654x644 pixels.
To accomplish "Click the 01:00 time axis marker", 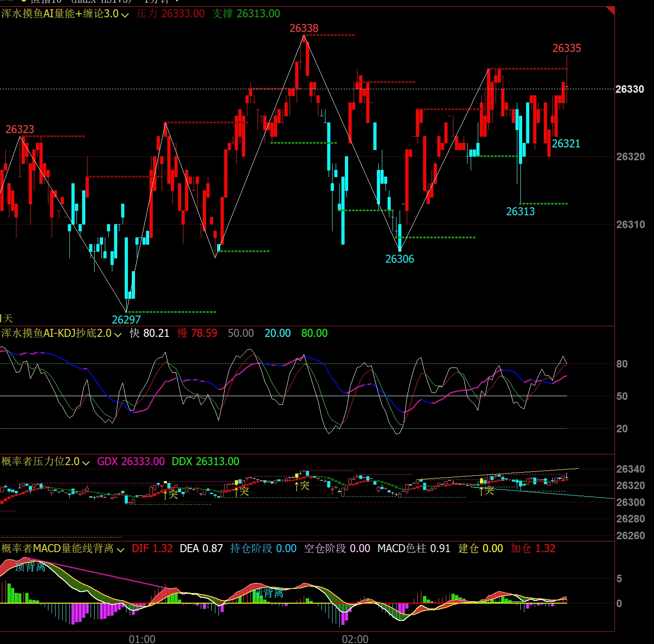I will pos(142,639).
